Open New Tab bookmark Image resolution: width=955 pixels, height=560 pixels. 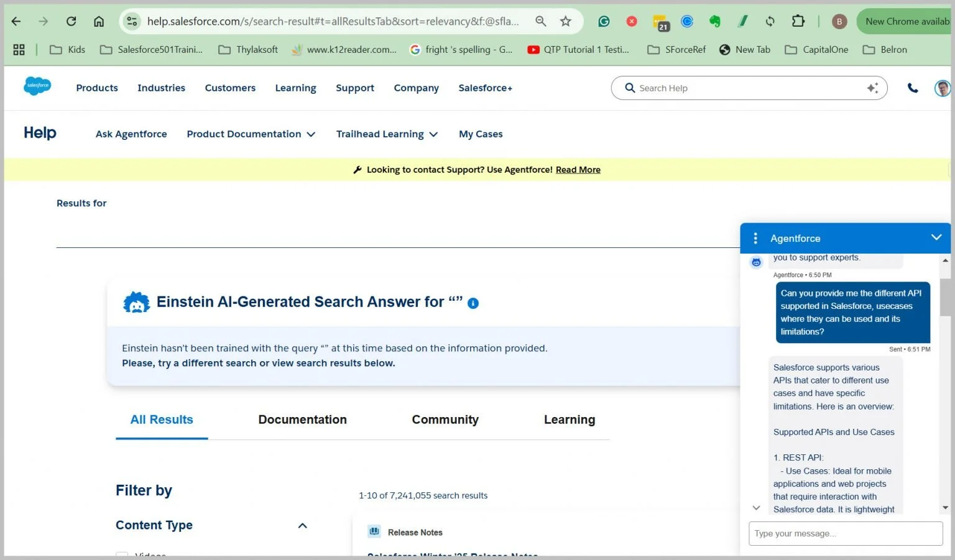[745, 49]
